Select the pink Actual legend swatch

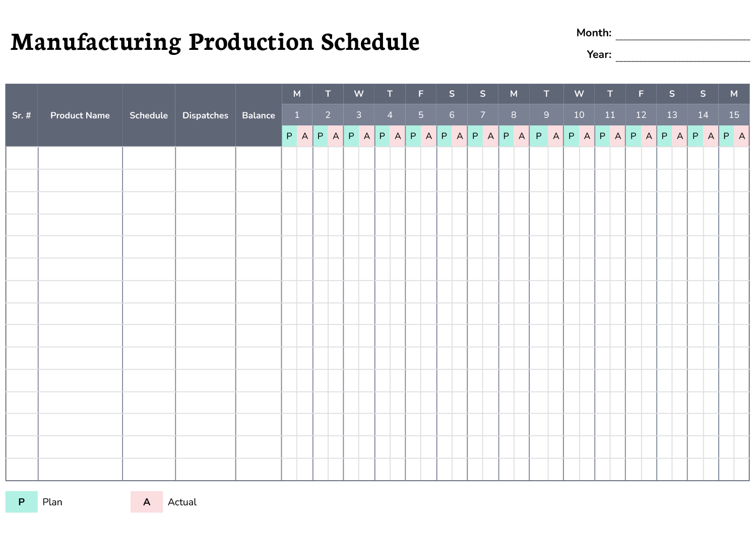point(147,502)
